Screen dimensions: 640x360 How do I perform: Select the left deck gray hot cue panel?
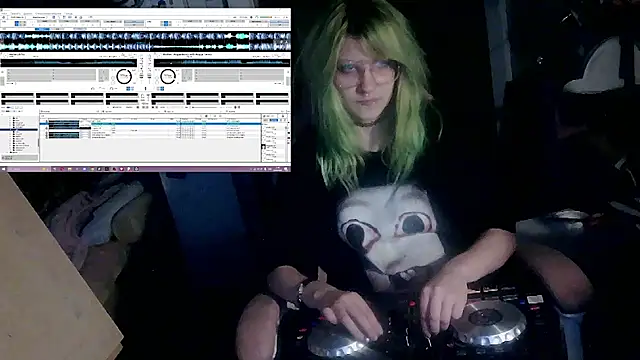point(51,75)
